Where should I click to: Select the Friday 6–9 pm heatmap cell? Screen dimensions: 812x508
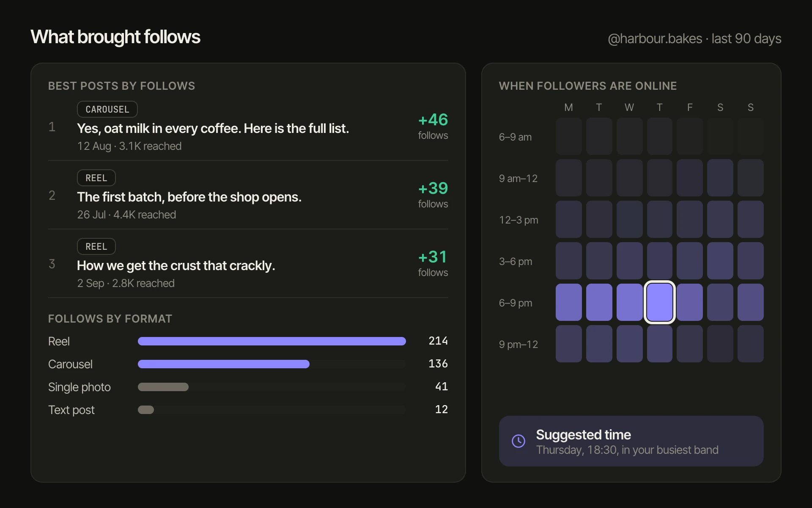[690, 302]
